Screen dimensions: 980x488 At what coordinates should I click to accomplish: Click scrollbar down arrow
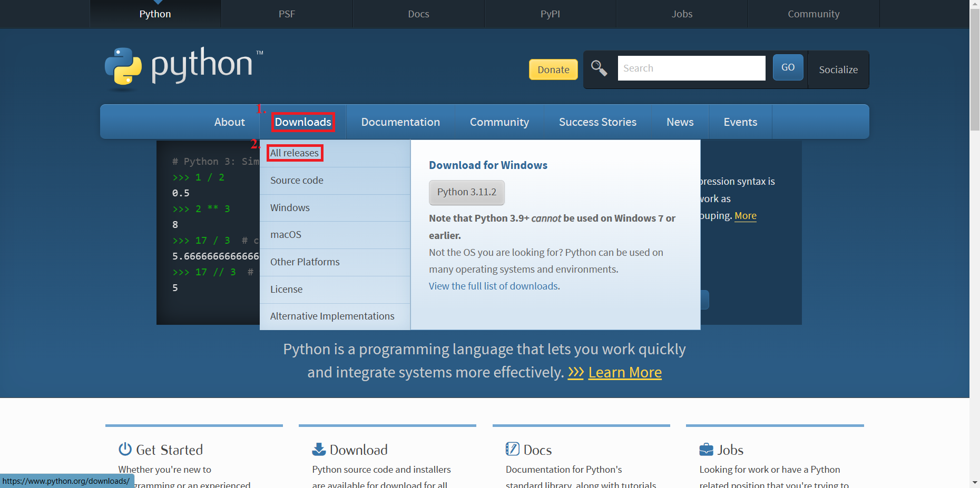click(975, 483)
